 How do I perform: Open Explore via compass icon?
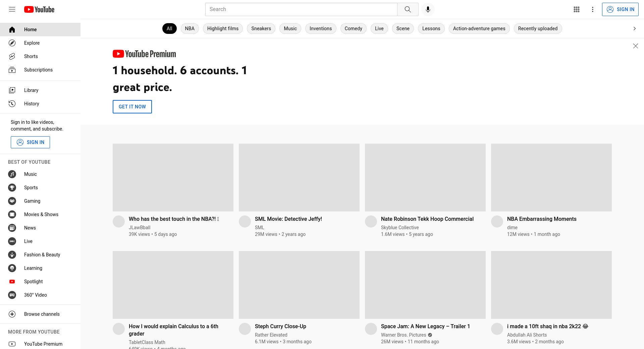coord(12,43)
